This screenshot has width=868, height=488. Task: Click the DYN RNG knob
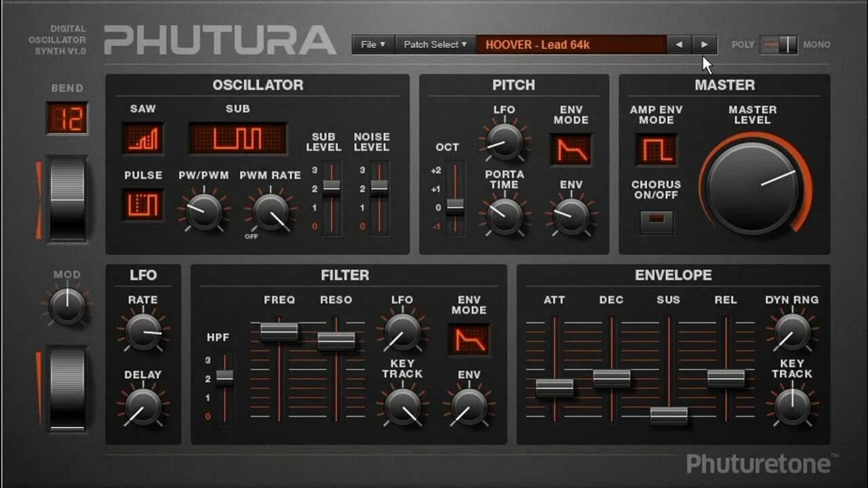[x=791, y=332]
